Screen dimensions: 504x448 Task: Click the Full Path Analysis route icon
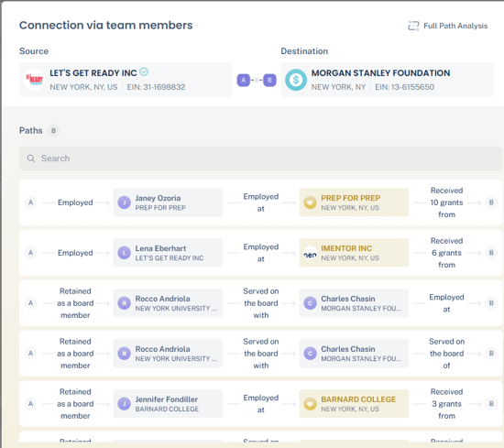pos(413,26)
